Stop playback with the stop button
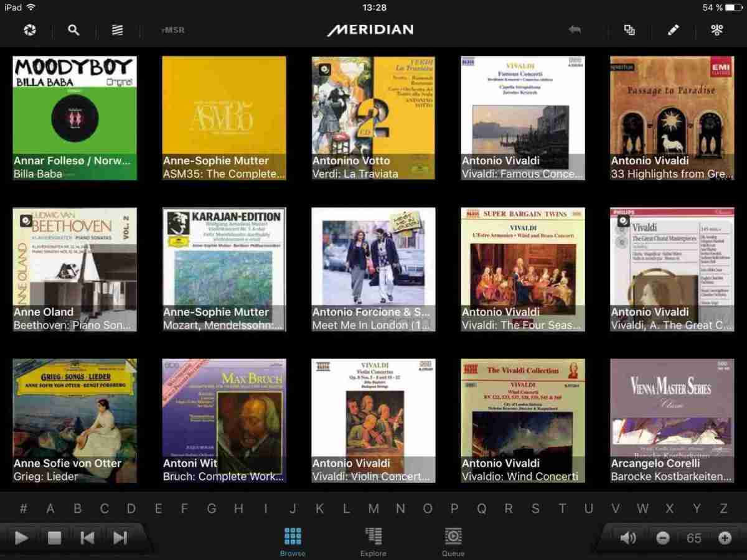 point(54,538)
